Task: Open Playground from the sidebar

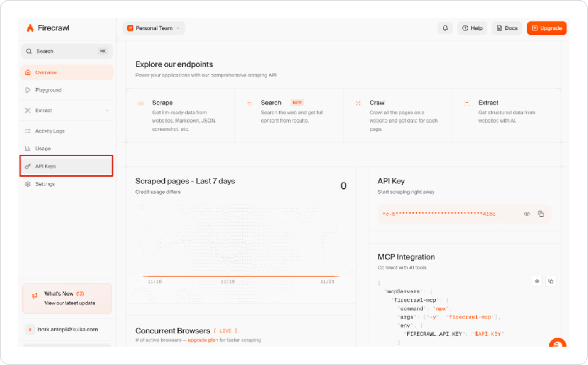Action: 67,90
